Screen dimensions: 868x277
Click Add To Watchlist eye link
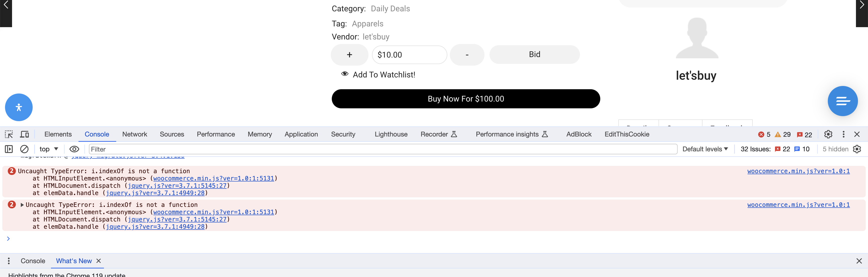378,75
